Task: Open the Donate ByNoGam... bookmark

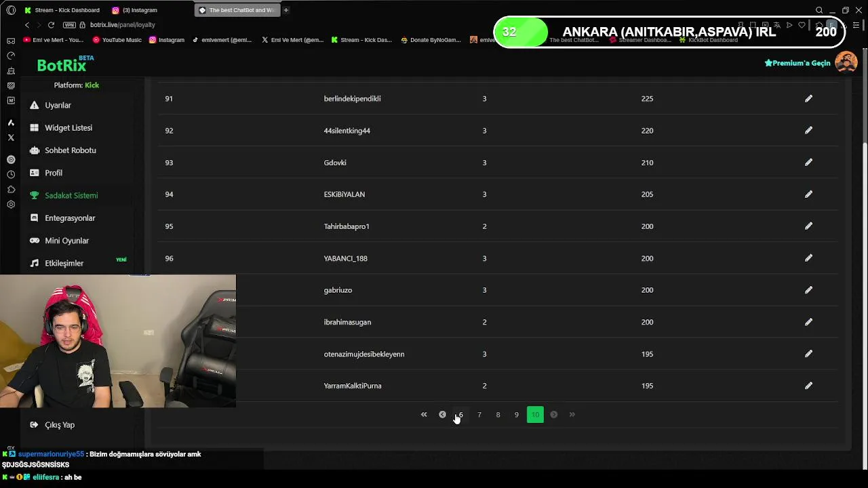Action: pyautogui.click(x=431, y=40)
